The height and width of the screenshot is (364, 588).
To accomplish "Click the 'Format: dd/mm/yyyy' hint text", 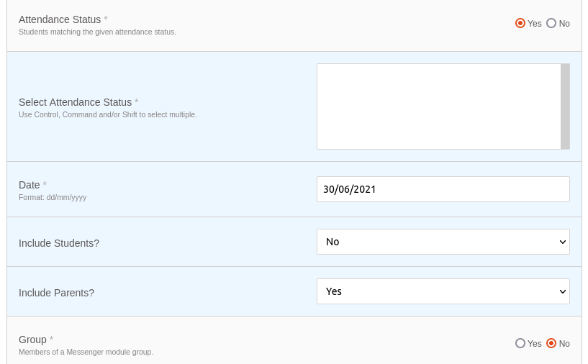I will [x=53, y=197].
